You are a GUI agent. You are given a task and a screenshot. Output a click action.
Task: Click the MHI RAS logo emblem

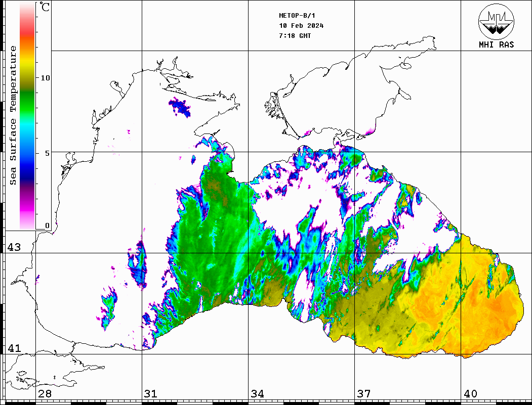(x=496, y=21)
